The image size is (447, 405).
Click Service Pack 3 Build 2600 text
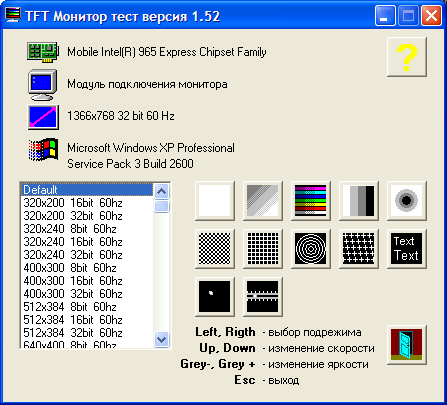[130, 164]
